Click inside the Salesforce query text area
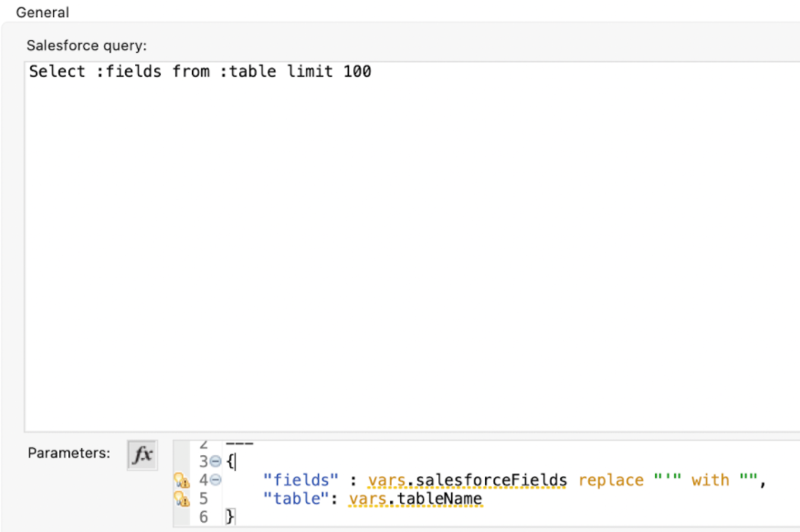Screen dimensions: 800x532 [412, 246]
